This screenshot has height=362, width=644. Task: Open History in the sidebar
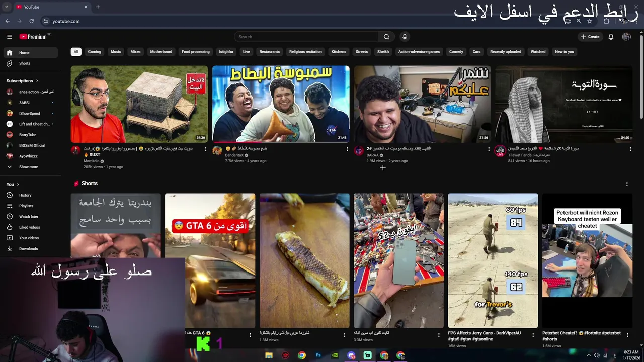[x=30, y=195]
